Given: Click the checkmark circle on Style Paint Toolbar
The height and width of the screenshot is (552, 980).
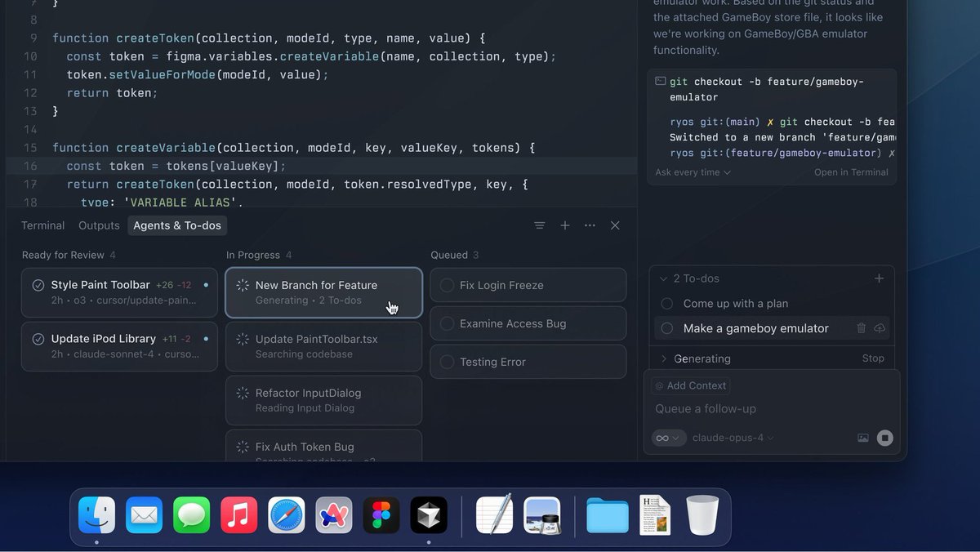Looking at the screenshot, I should (x=38, y=285).
